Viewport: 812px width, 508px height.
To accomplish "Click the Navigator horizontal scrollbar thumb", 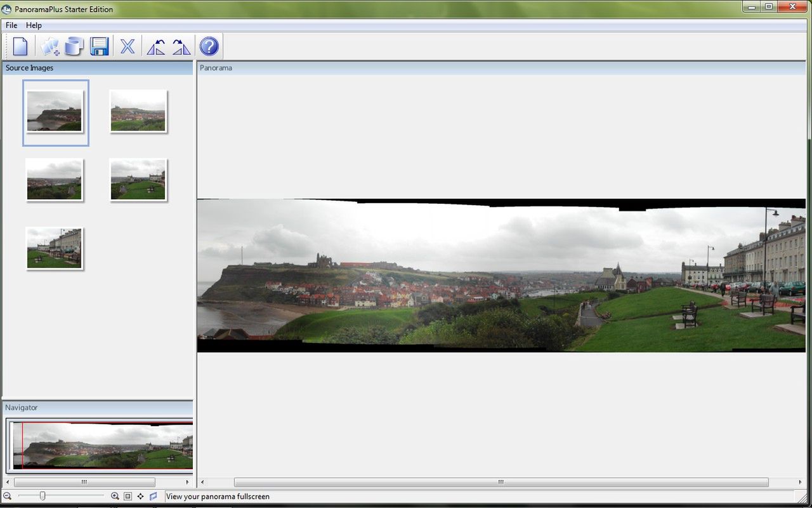I will (x=84, y=483).
